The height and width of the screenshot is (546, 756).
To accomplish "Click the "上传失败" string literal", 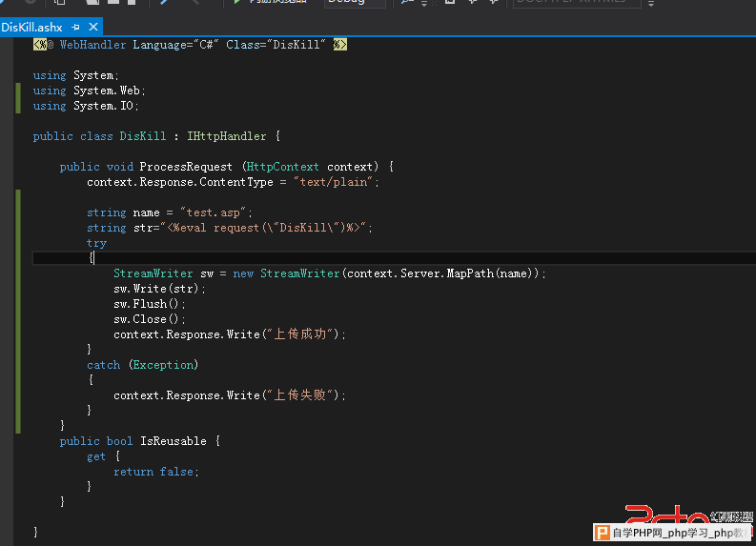I will (x=300, y=395).
